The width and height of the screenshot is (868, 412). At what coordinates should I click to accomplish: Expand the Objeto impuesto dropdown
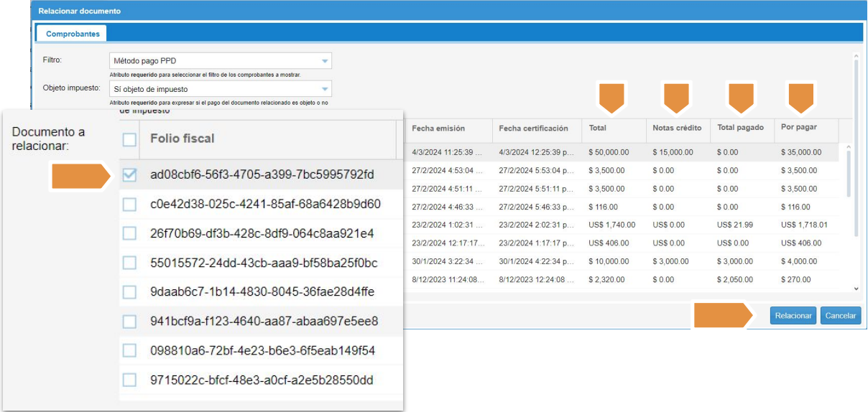pos(220,90)
